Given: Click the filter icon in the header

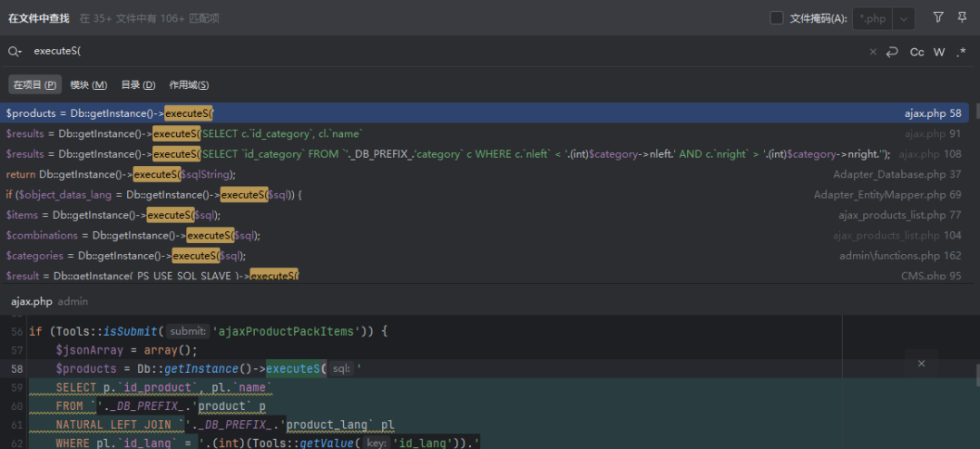Looking at the screenshot, I should (x=937, y=17).
